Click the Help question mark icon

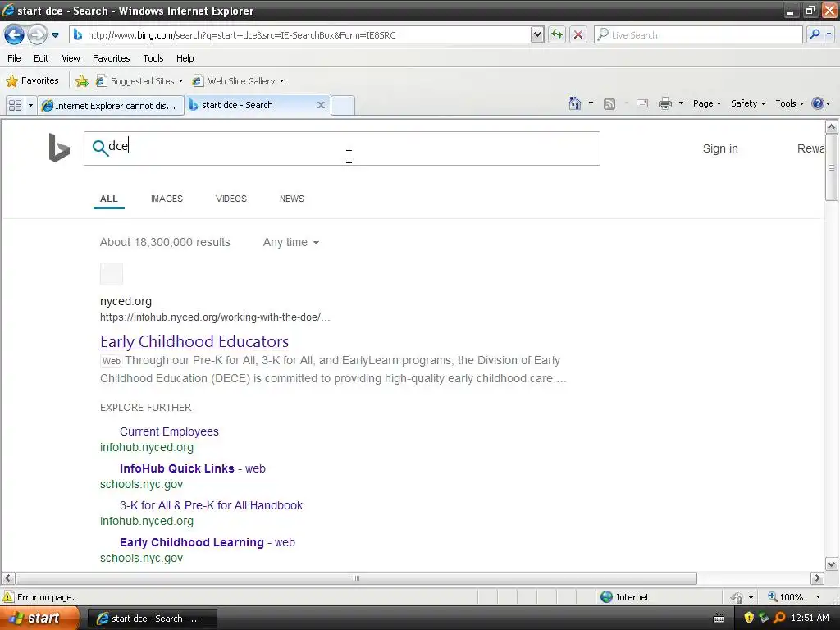tap(818, 103)
